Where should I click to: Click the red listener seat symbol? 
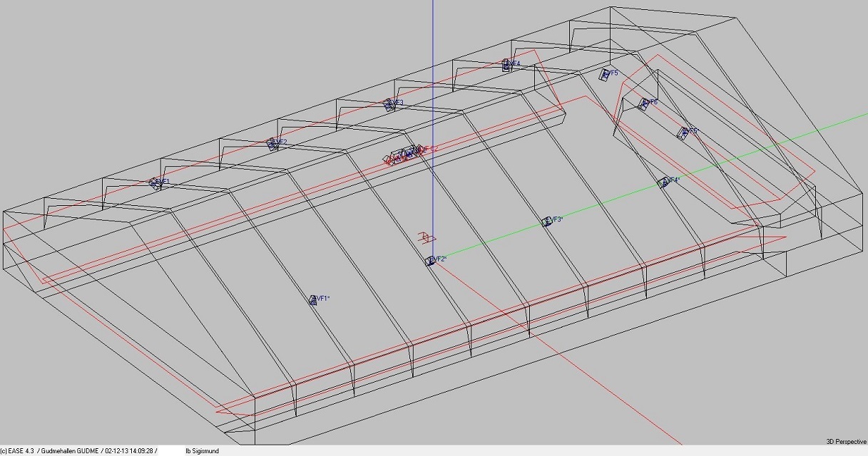coord(425,237)
